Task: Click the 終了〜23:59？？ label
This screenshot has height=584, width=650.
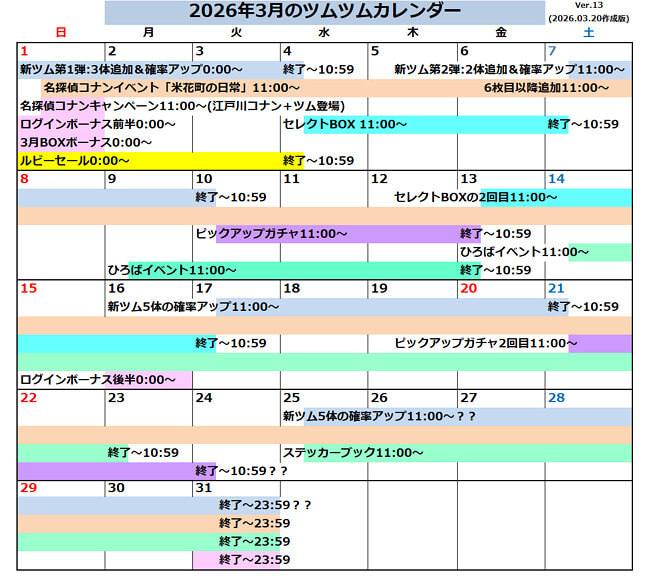Action: (264, 506)
